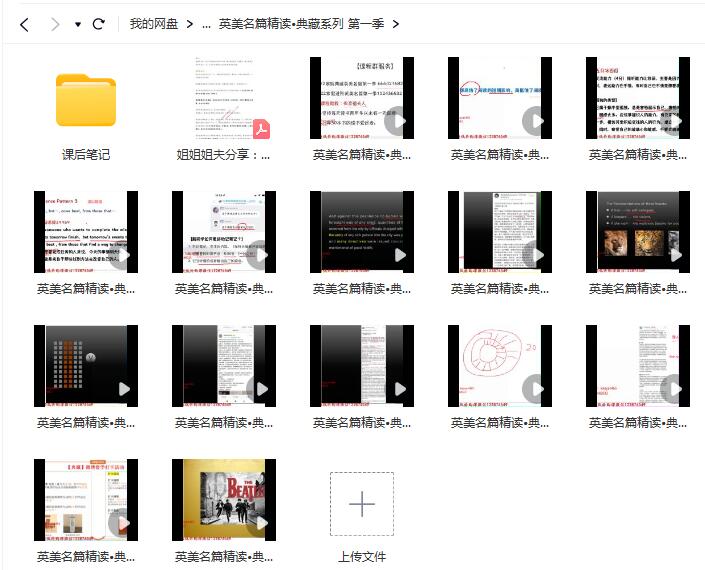Expand the collapsed breadcrumb ellipsis

point(205,24)
